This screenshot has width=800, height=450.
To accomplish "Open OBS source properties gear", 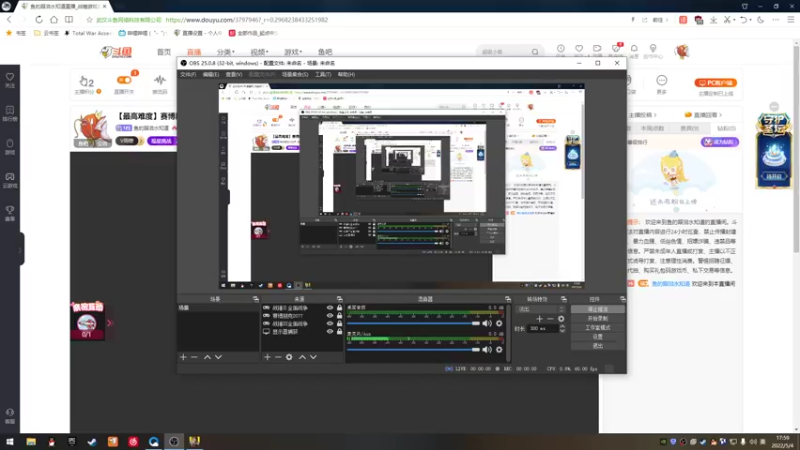I will [x=289, y=357].
